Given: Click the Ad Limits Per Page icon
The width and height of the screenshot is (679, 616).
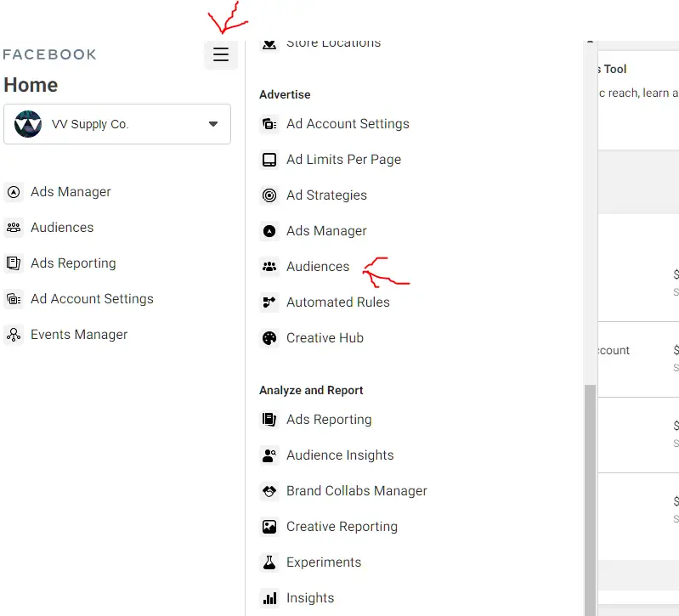Looking at the screenshot, I should [x=269, y=160].
